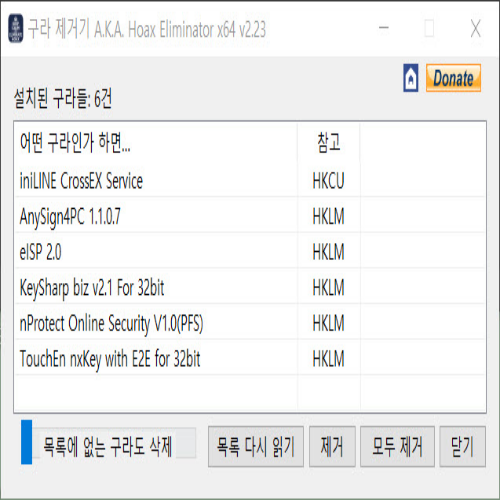Select nProtect Online Security V1.0(PFS) row
The width and height of the screenshot is (500, 500).
(250, 323)
